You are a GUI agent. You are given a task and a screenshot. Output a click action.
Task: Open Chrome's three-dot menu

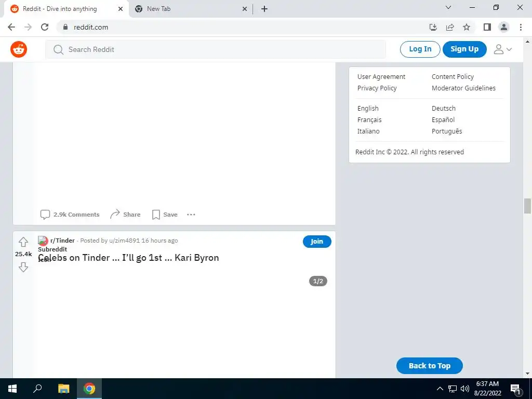(x=521, y=27)
